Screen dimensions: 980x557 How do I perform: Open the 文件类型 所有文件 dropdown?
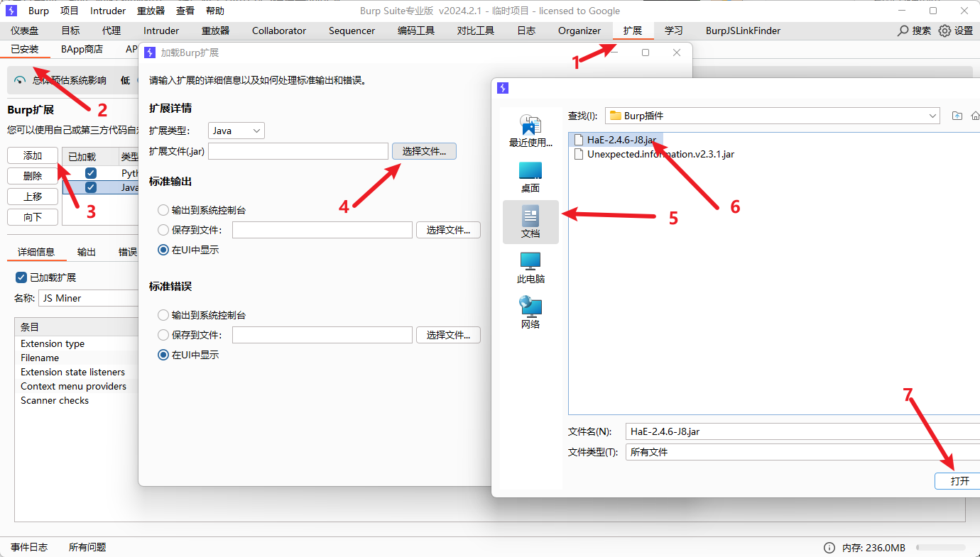pos(802,452)
